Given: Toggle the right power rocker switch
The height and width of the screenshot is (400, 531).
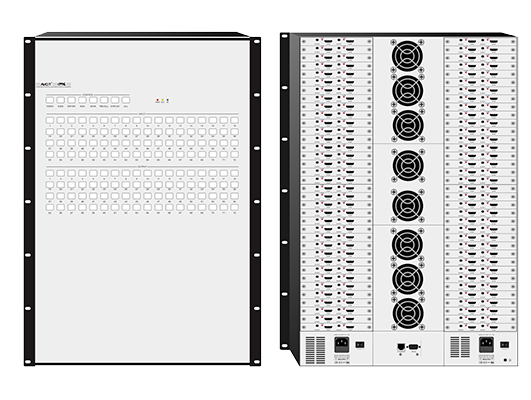Looking at the screenshot, I should click(505, 345).
